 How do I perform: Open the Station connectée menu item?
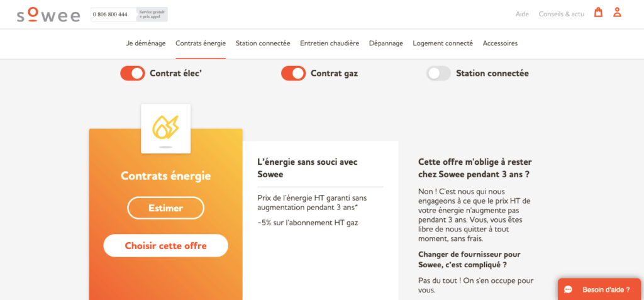pyautogui.click(x=263, y=43)
